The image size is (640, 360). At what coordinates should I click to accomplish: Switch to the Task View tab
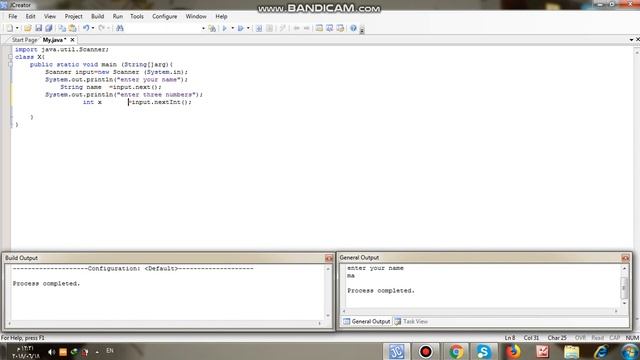[x=411, y=322]
